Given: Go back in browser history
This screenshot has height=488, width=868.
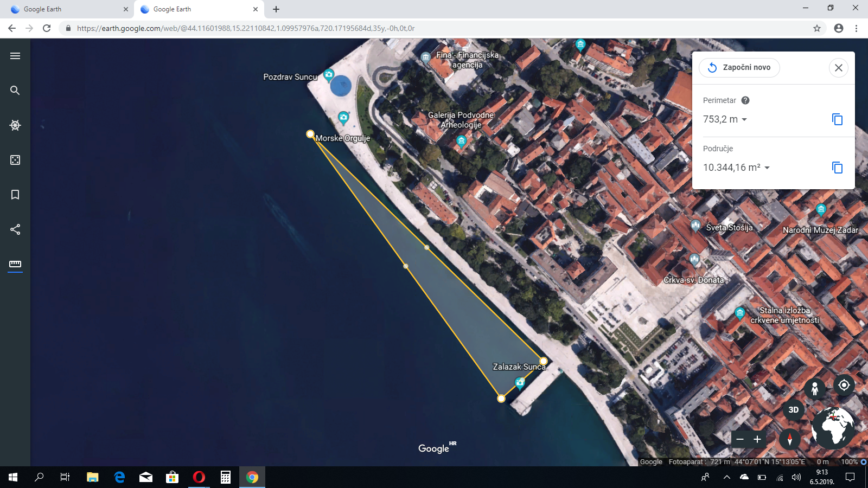Looking at the screenshot, I should pyautogui.click(x=12, y=28).
